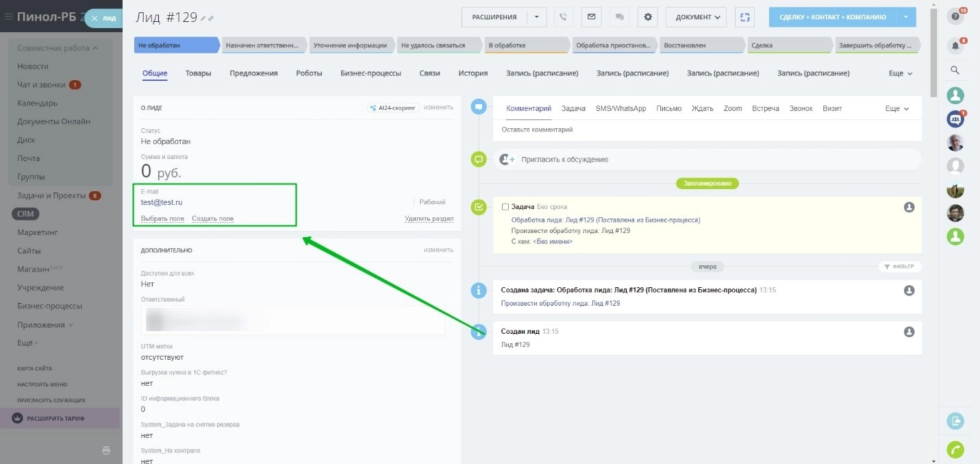Click the envelope email icon in header
The height and width of the screenshot is (464, 980).
pyautogui.click(x=592, y=17)
